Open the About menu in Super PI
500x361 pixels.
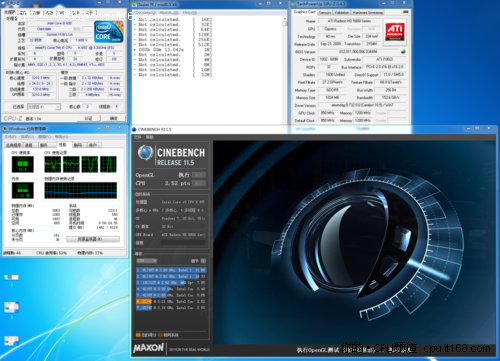coord(169,13)
